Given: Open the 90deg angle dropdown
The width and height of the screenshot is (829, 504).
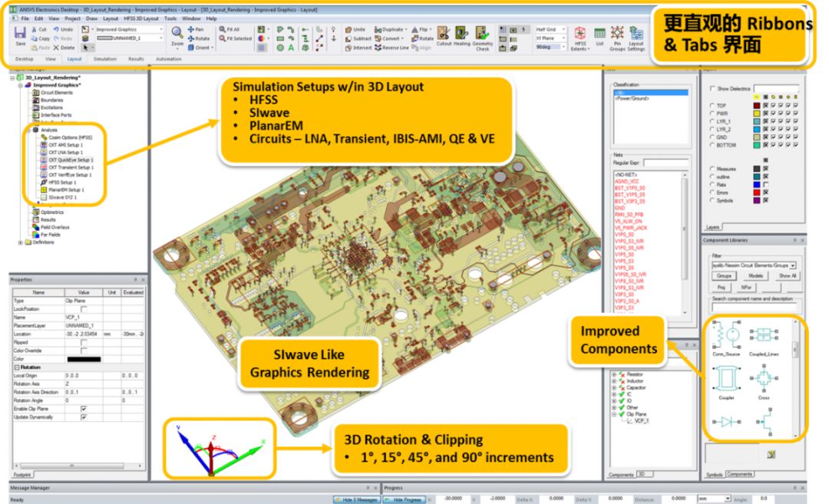Looking at the screenshot, I should 550,47.
